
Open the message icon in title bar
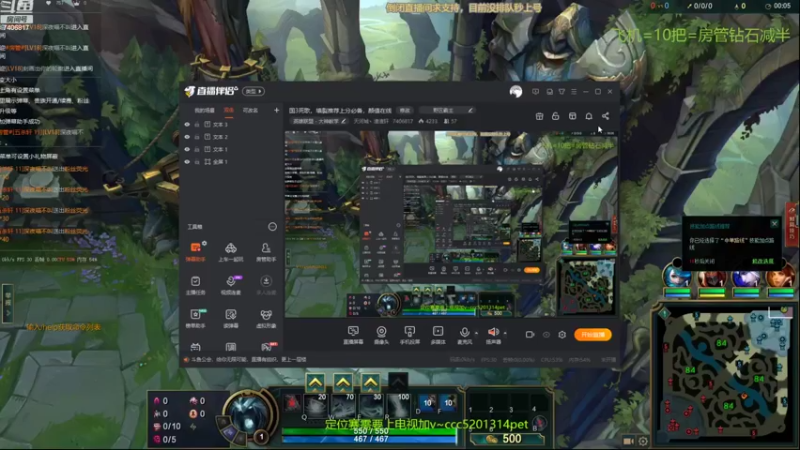click(535, 92)
